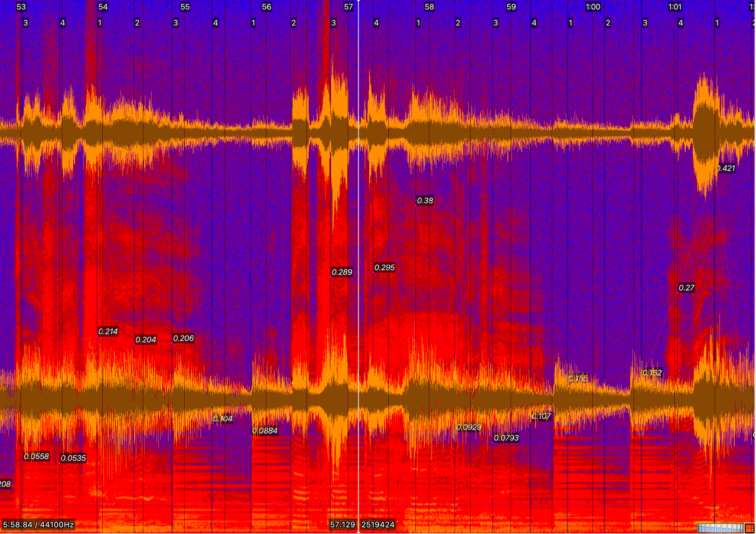Select the 0.104 curve point label
Image resolution: width=756 pixels, height=534 pixels.
223,419
